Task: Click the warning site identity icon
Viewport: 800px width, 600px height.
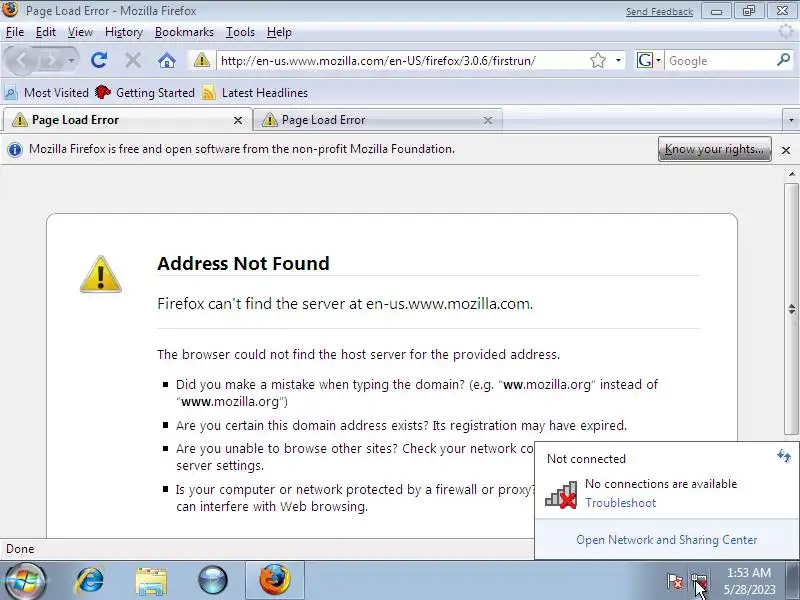Action: [x=202, y=60]
